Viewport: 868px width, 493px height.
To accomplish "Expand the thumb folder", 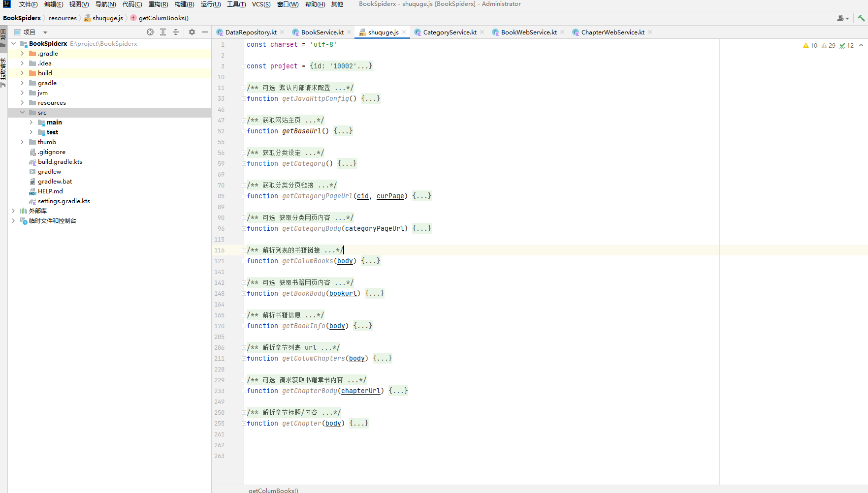I will pyautogui.click(x=22, y=142).
